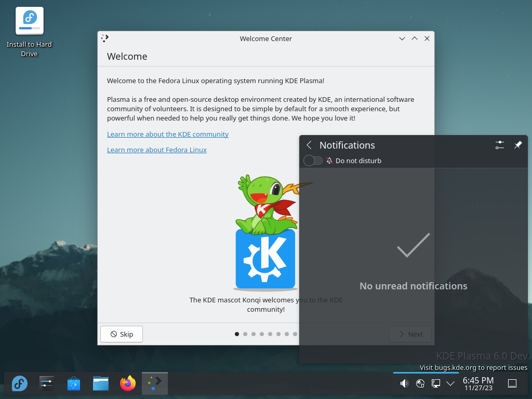The image size is (532, 399).
Task: Click Learn more about Fedora Linux
Action: pyautogui.click(x=157, y=150)
